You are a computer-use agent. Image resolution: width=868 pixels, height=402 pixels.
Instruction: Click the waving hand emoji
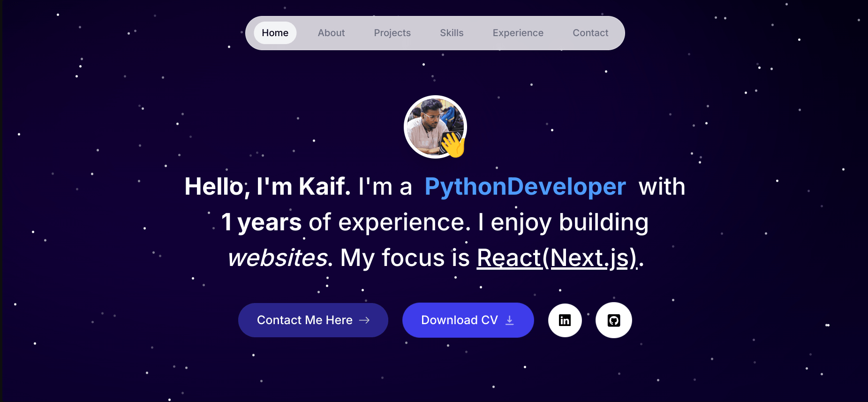click(x=453, y=144)
